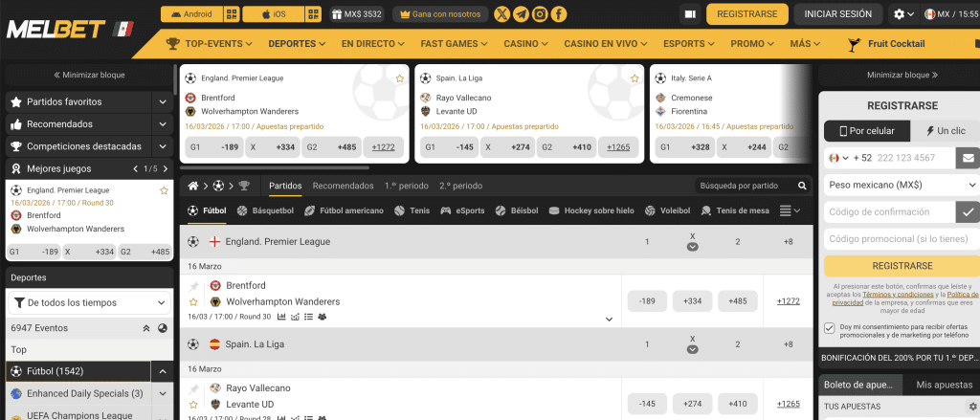Open the Facebook social link
The height and width of the screenshot is (420, 980).
[559, 13]
